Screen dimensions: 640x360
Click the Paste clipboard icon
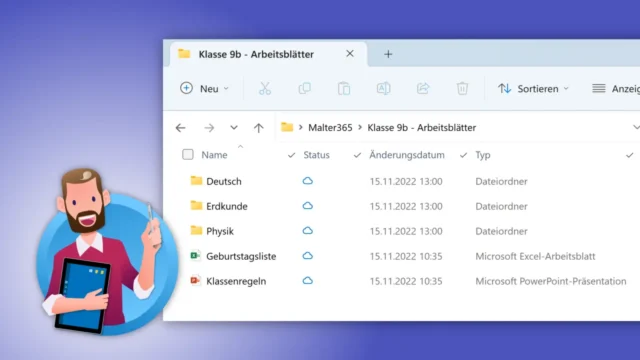click(x=344, y=88)
